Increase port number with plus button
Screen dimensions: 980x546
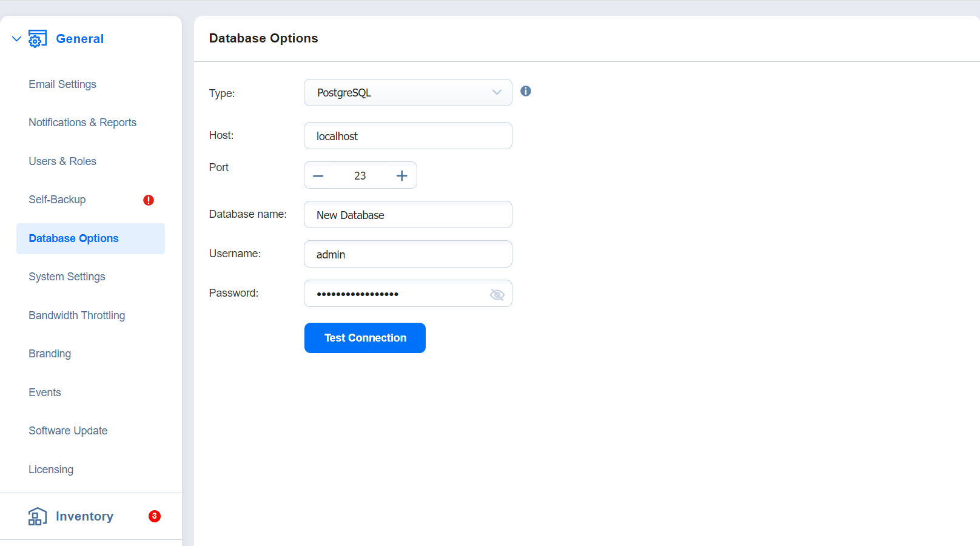pyautogui.click(x=401, y=176)
